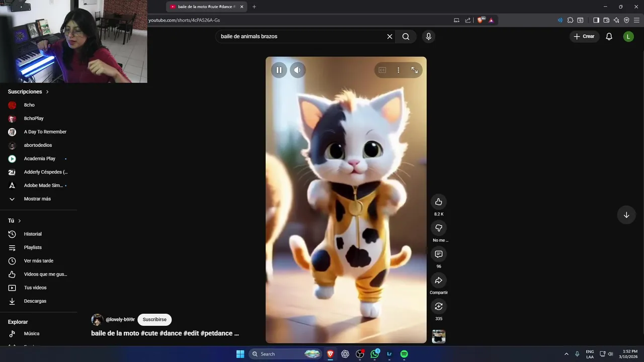Dislike the Short with thumbs down
Screen dimensions: 644x362
[x=439, y=228]
